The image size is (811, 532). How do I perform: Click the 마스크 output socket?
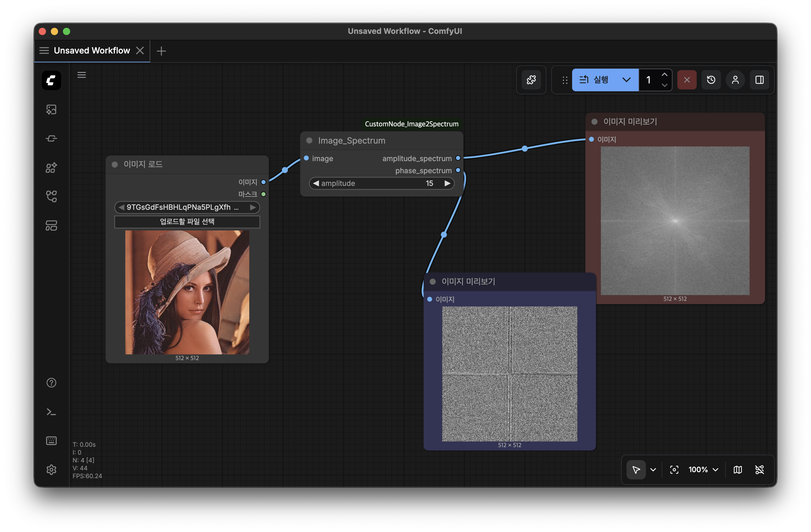click(x=263, y=194)
